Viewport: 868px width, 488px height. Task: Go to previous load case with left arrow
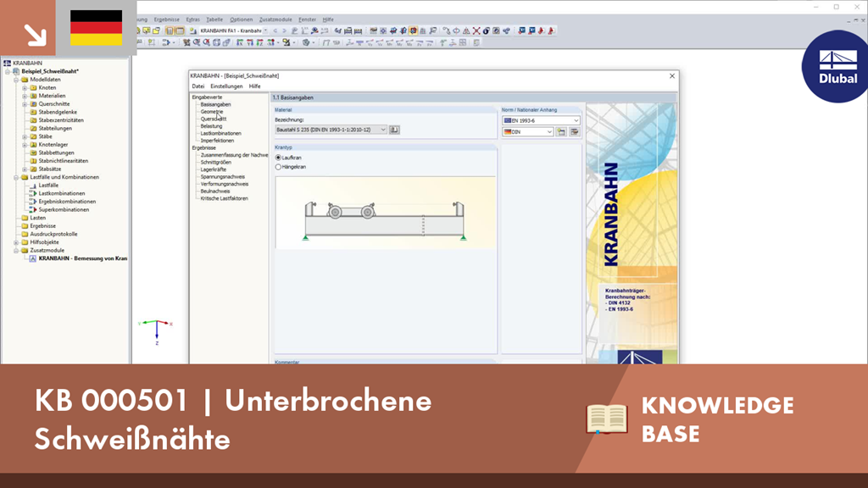click(x=275, y=31)
